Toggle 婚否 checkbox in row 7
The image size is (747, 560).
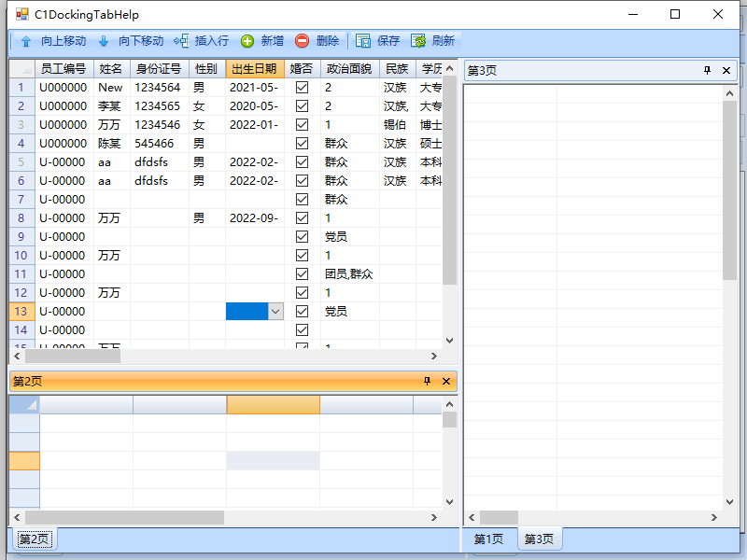302,199
